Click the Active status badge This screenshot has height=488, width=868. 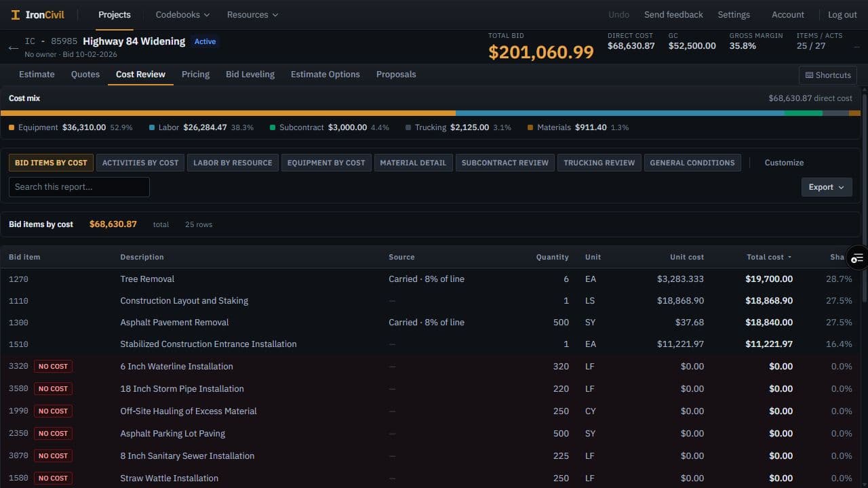pyautogui.click(x=205, y=41)
